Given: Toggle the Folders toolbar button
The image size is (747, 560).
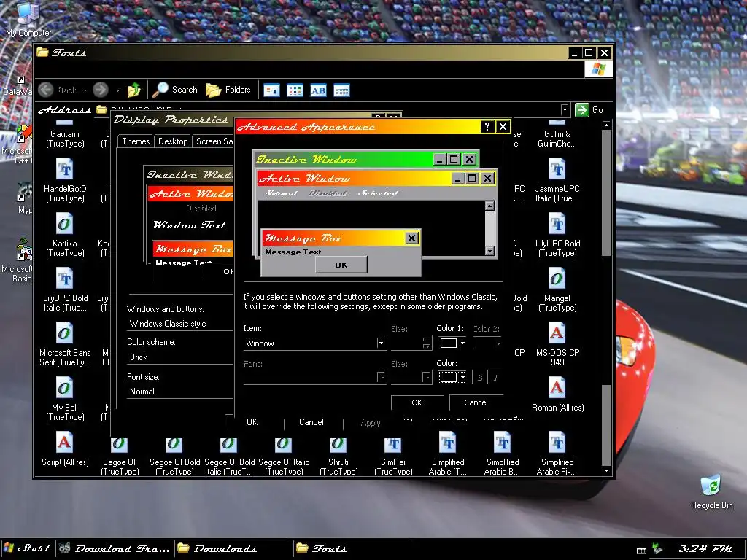Looking at the screenshot, I should 228,90.
